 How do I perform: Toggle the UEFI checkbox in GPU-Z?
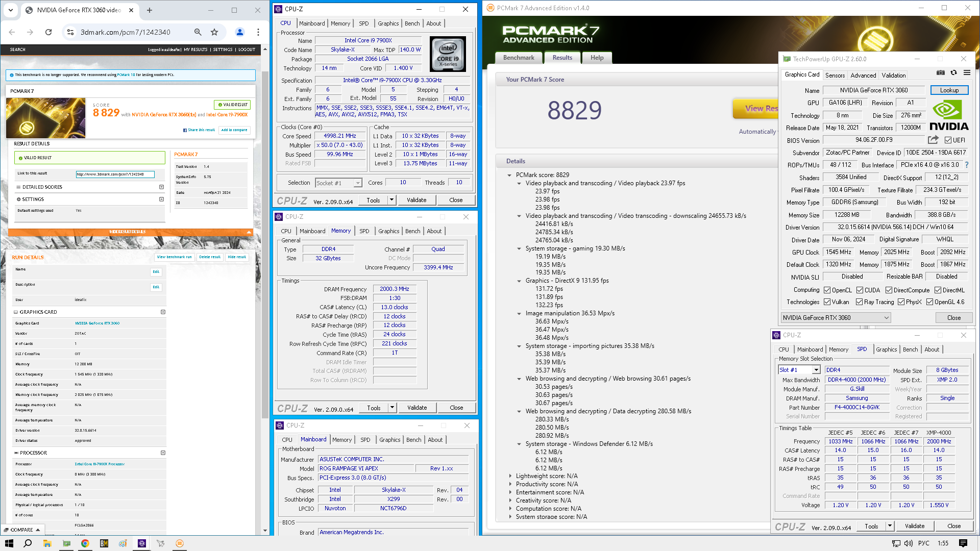coord(948,140)
